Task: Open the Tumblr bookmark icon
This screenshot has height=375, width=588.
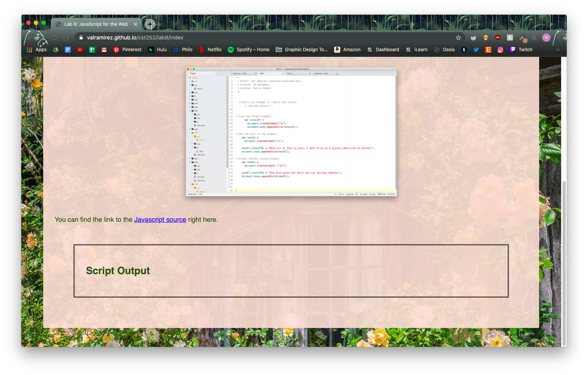Action: 464,50
